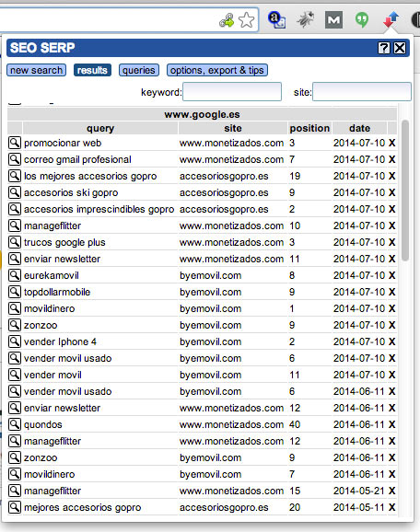Viewport: 420px width, 532px height.
Task: Re-run search for vender movil
Action: [x=15, y=375]
